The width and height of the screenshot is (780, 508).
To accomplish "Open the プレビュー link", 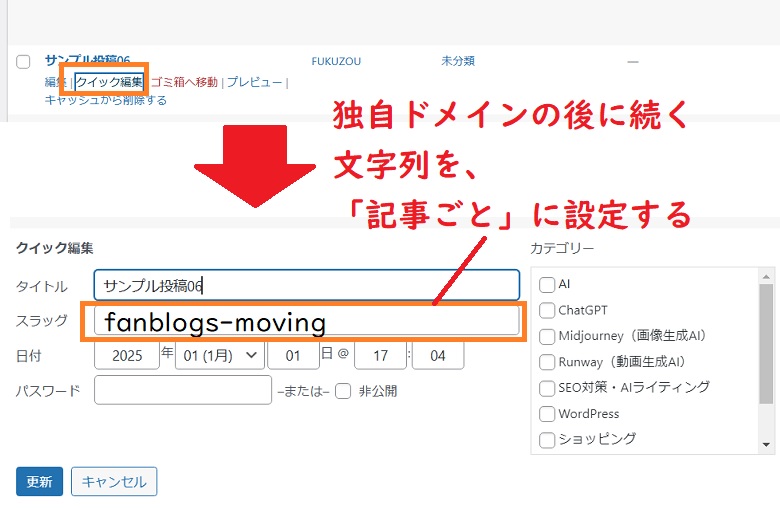I will tap(255, 82).
